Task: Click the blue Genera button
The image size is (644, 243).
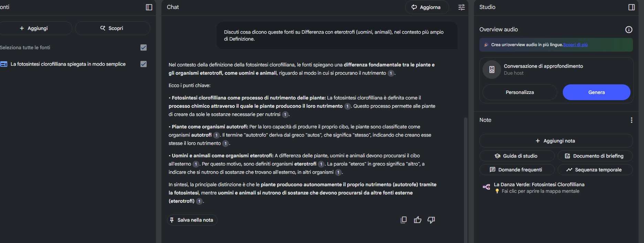Action: [x=597, y=92]
